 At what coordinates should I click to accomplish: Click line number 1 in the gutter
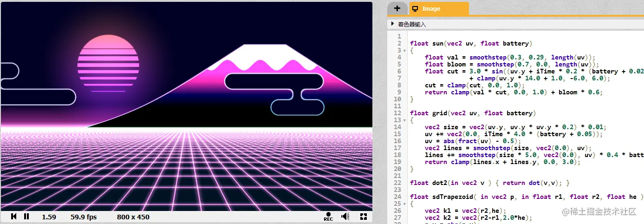coord(399,37)
